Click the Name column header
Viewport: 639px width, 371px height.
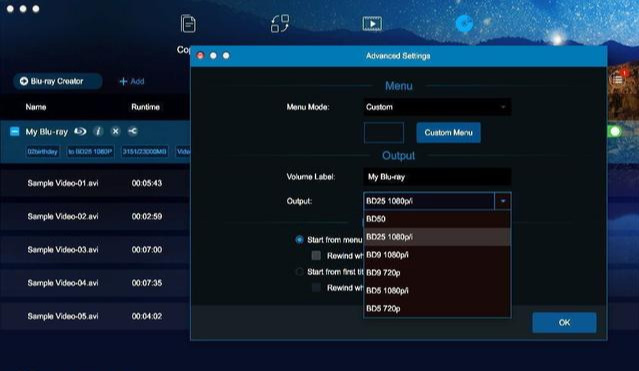tap(36, 107)
